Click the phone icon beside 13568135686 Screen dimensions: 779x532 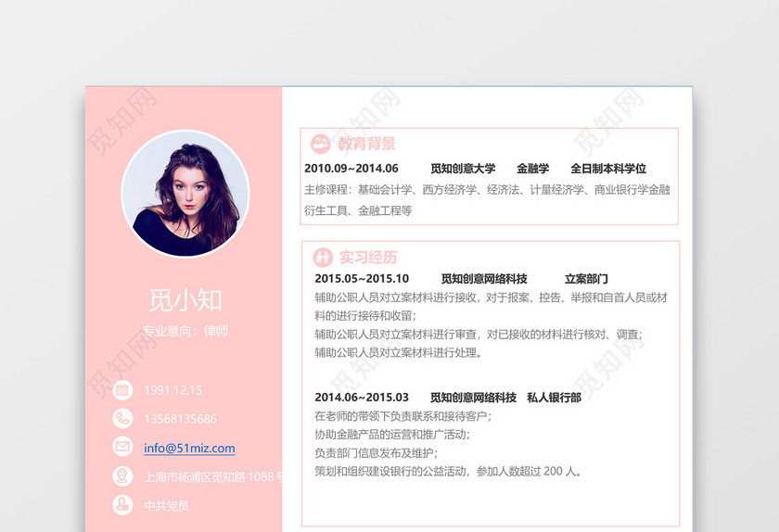coord(122,419)
